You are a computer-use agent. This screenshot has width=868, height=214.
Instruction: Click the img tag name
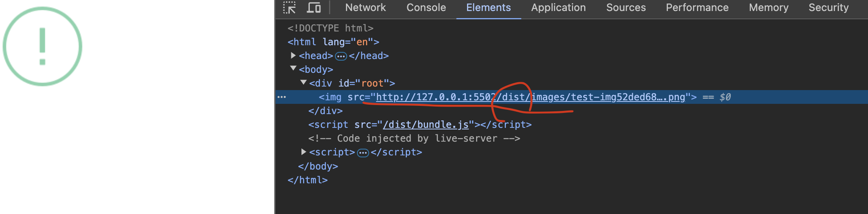pos(333,97)
